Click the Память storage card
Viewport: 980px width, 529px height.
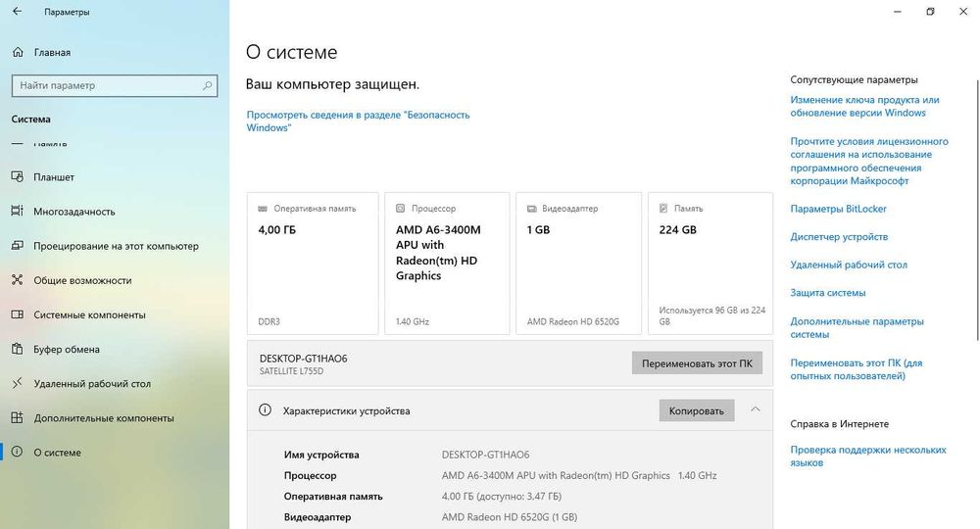(710, 264)
